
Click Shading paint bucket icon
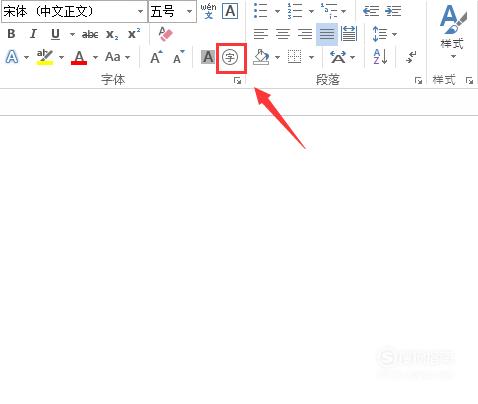coord(262,57)
